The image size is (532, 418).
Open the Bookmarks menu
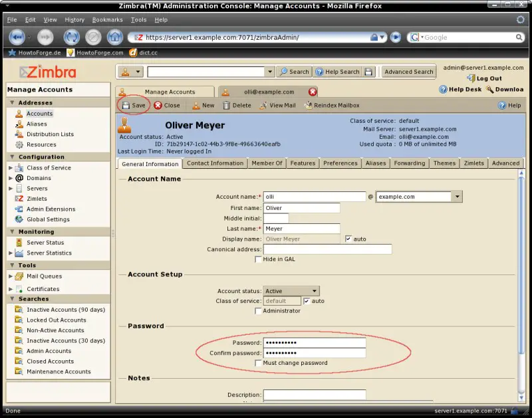(x=107, y=20)
